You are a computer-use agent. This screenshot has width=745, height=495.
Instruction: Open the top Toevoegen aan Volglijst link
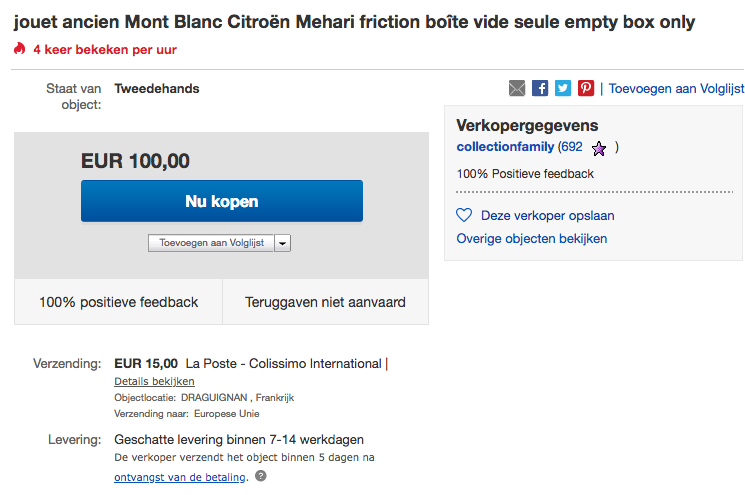677,88
